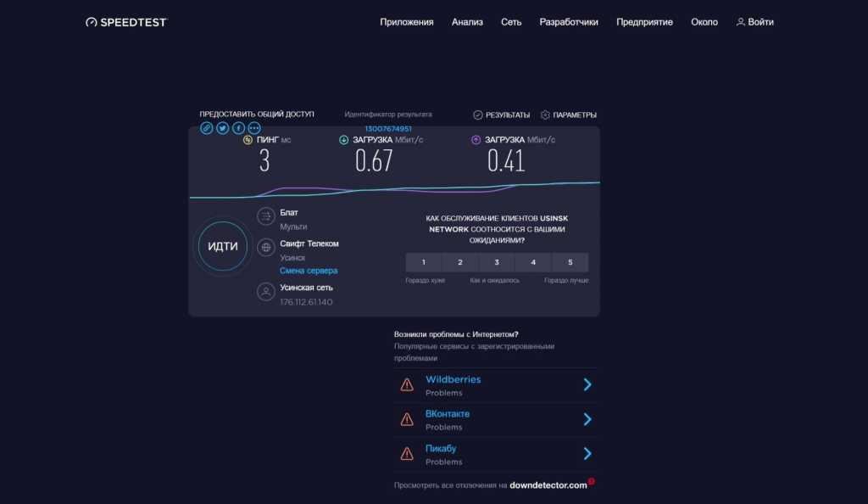
Task: Expand the ВКонтакте problems entry arrow
Action: coord(587,419)
